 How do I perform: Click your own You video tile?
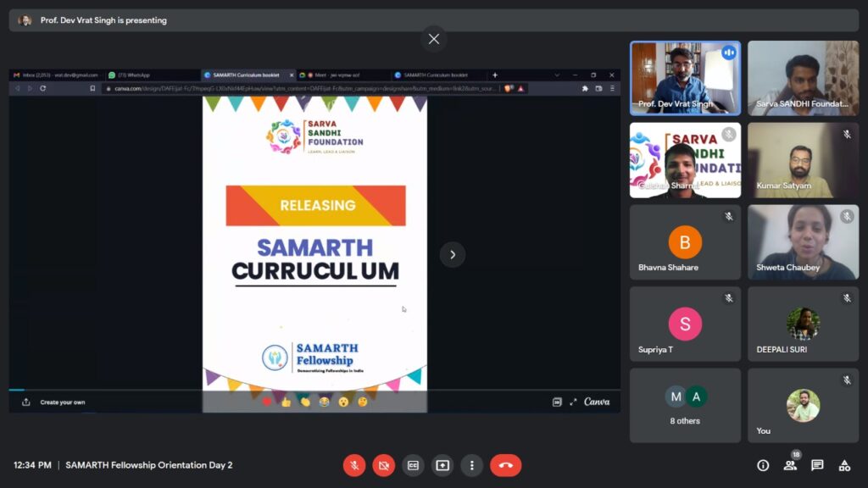tap(804, 406)
